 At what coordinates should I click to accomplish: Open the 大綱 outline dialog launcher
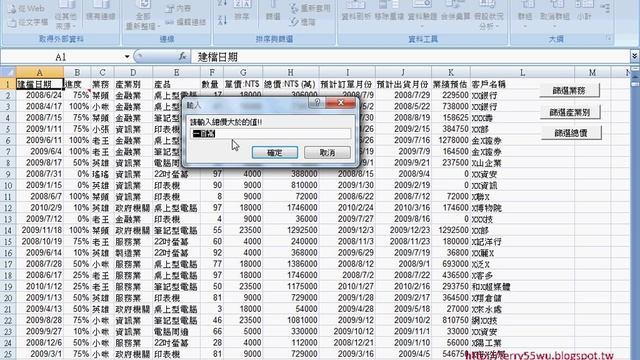(x=609, y=39)
